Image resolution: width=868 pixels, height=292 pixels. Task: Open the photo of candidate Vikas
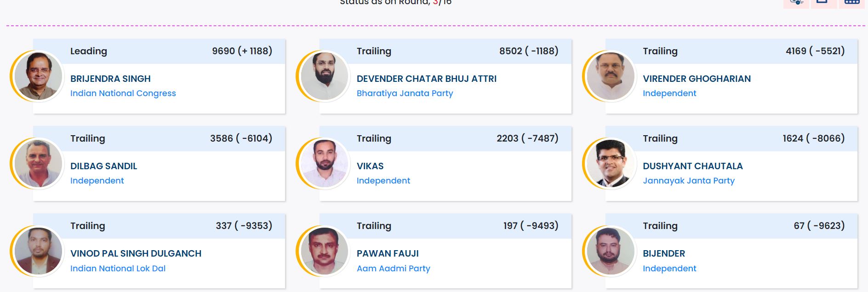[325, 164]
